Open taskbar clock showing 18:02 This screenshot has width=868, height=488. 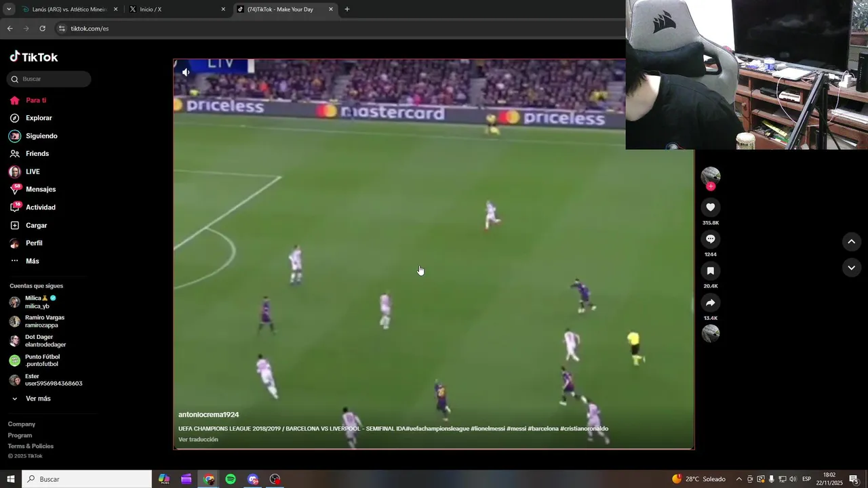click(829, 479)
